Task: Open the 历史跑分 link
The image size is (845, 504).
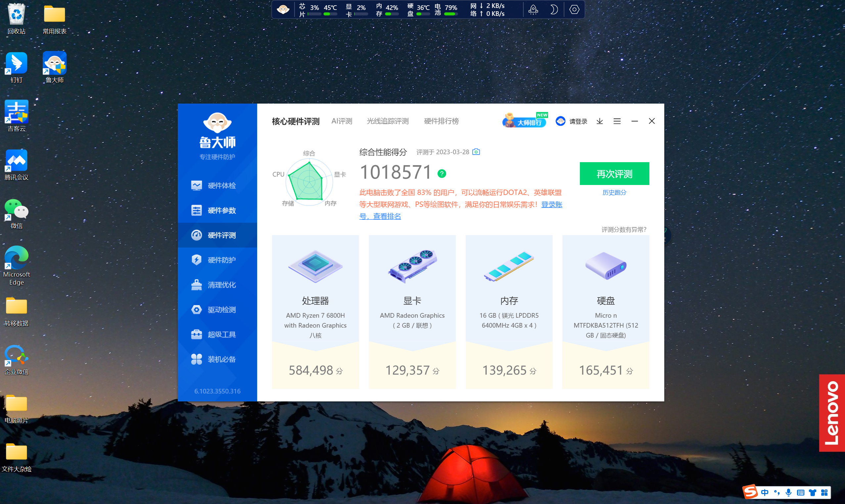Action: [614, 193]
